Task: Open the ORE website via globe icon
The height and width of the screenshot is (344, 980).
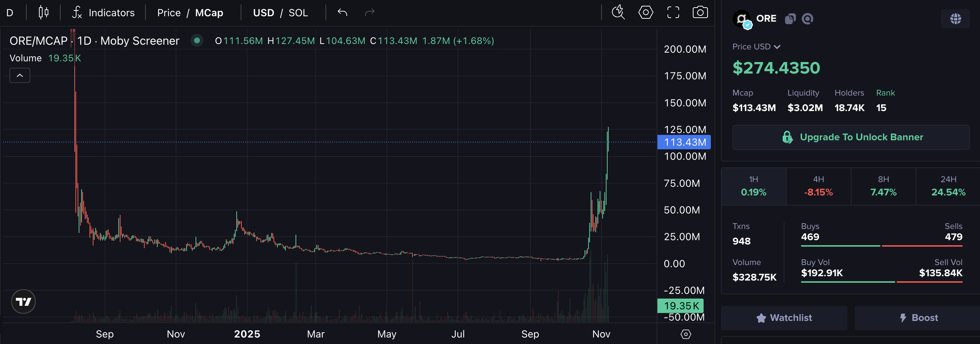Action: tap(956, 18)
